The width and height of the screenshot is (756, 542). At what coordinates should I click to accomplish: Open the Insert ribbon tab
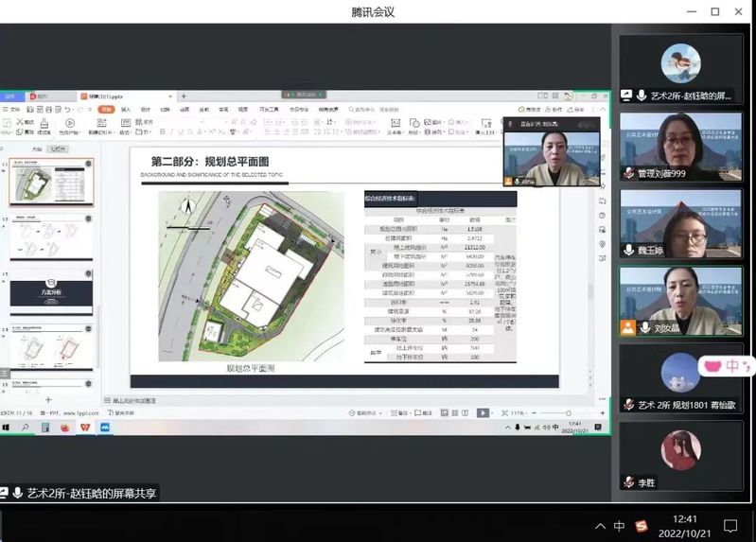tap(126, 110)
